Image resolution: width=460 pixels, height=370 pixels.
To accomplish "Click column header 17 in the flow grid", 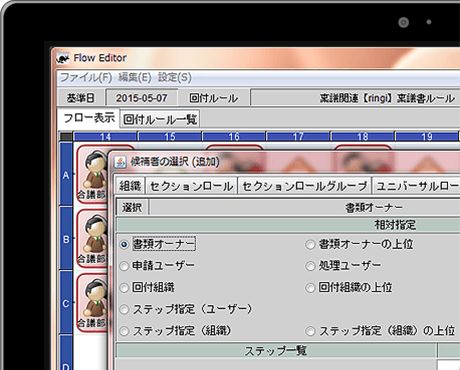I will point(298,137).
